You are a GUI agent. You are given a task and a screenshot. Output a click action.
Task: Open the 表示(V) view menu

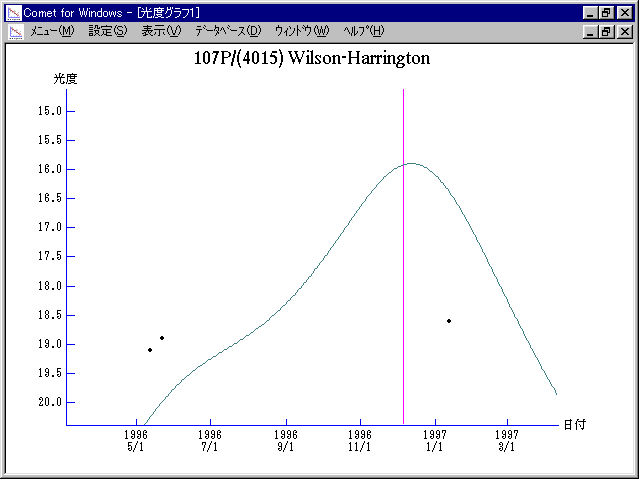pos(161,31)
